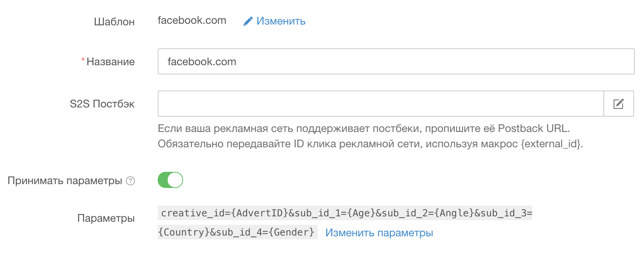Click the red required asterisk near Название
Image resolution: width=644 pixels, height=257 pixels.
tap(83, 60)
